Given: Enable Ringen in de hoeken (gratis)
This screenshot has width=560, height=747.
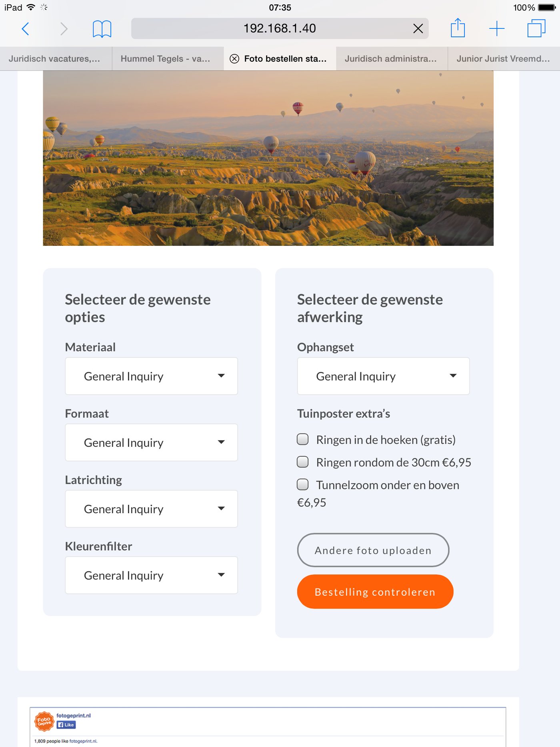Looking at the screenshot, I should [303, 439].
